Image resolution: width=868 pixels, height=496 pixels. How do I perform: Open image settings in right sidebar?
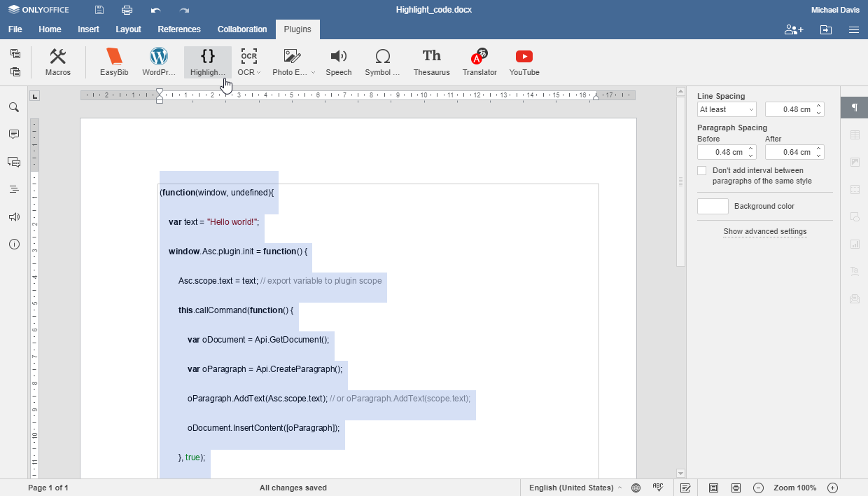[x=855, y=163]
